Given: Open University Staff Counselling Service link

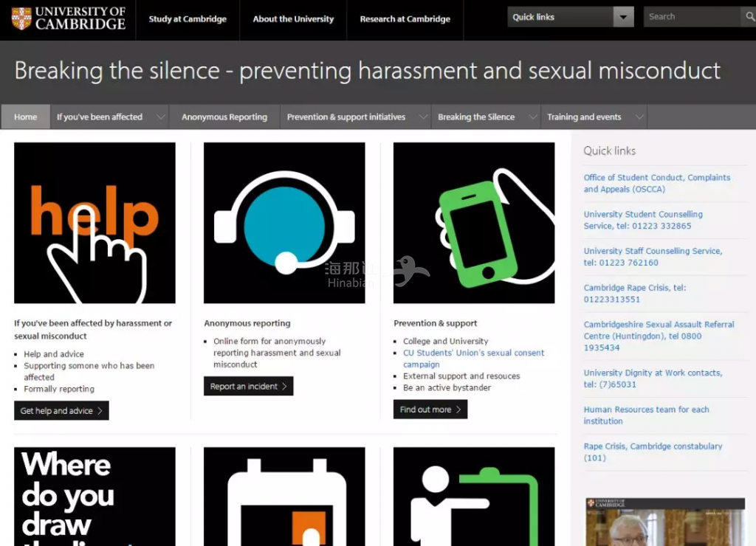Looking at the screenshot, I should click(653, 256).
